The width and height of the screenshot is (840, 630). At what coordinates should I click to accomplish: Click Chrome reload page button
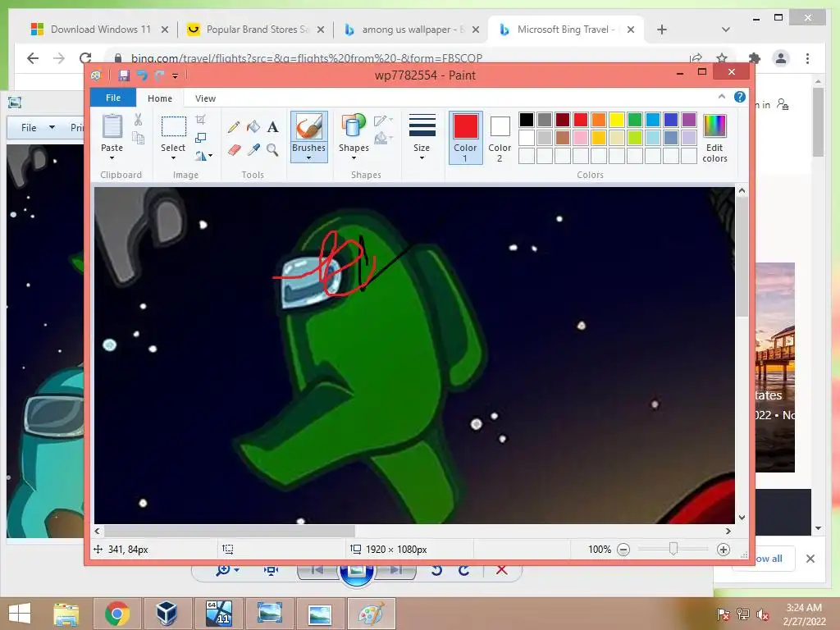pyautogui.click(x=85, y=58)
